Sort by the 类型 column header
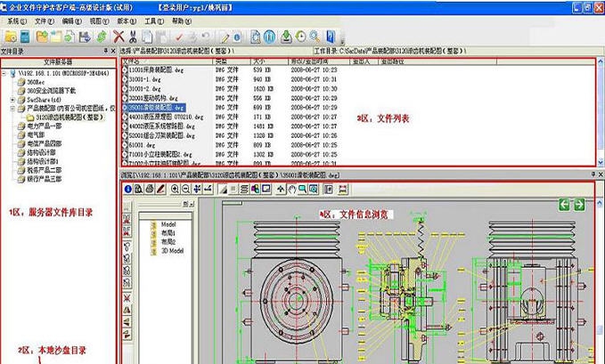The height and width of the screenshot is (364, 605). coord(232,61)
